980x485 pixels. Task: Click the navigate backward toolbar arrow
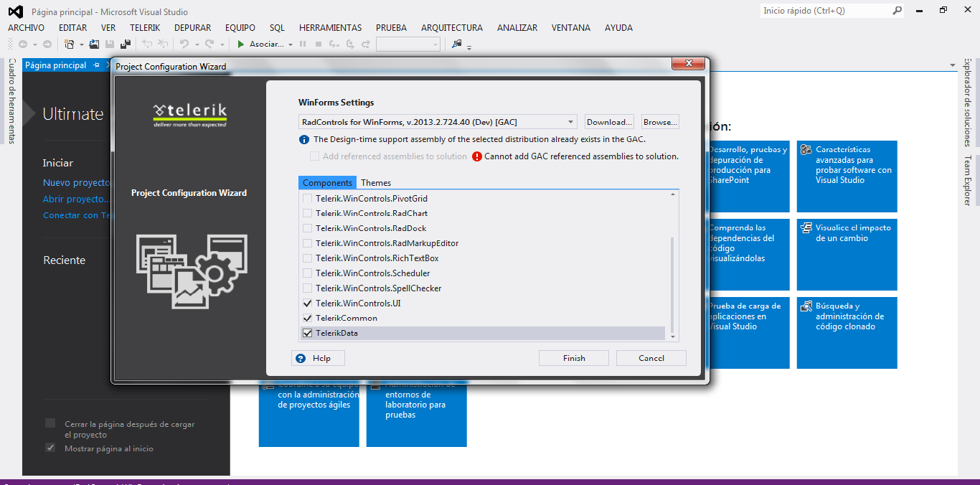coord(23,44)
